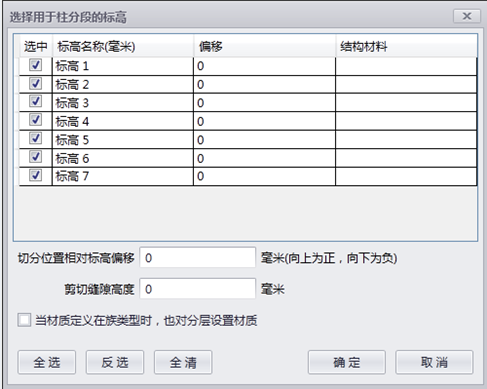This screenshot has width=487, height=389.
Task: Deselect the 标高 5 checkbox
Action: tap(35, 138)
